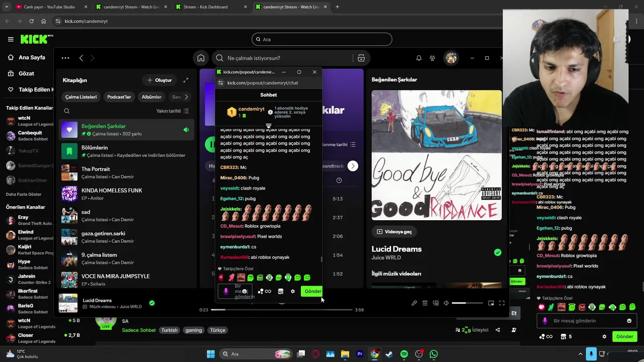Viewport: 644px width, 362px height.
Task: Open Spotify miniplayer icon
Action: (491, 303)
